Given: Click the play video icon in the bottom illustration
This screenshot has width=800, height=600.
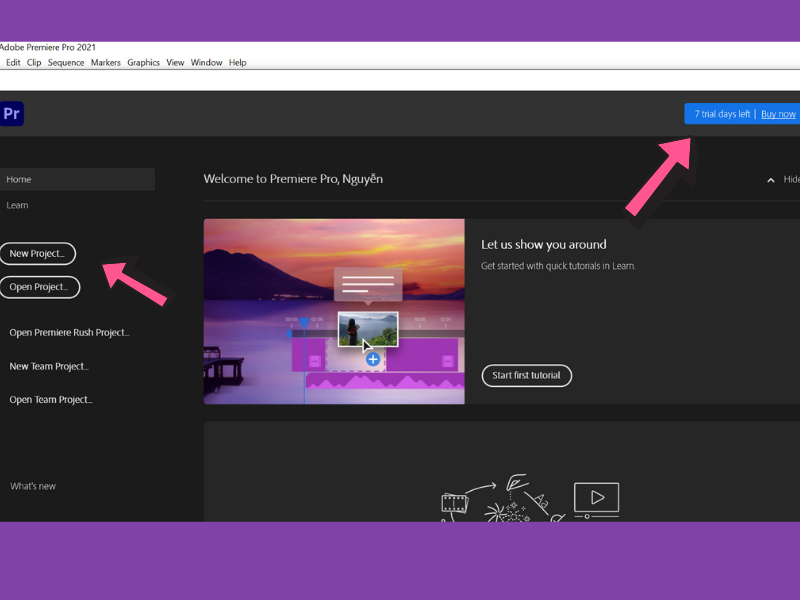Looking at the screenshot, I should pos(596,497).
